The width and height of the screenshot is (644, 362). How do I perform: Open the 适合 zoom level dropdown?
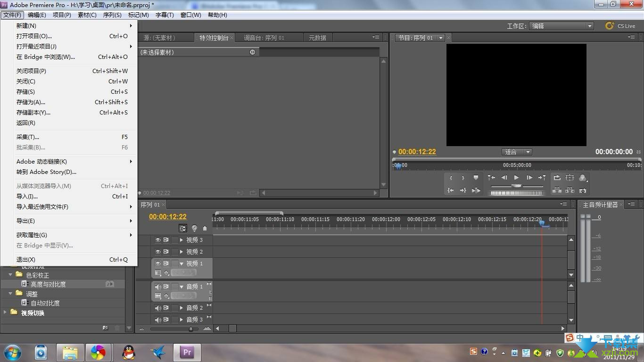[517, 152]
